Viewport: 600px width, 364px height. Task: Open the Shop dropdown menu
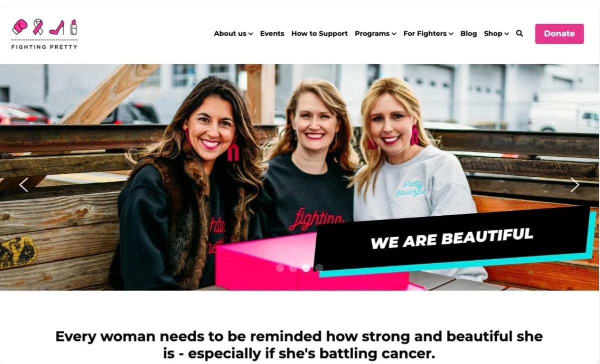coord(496,33)
